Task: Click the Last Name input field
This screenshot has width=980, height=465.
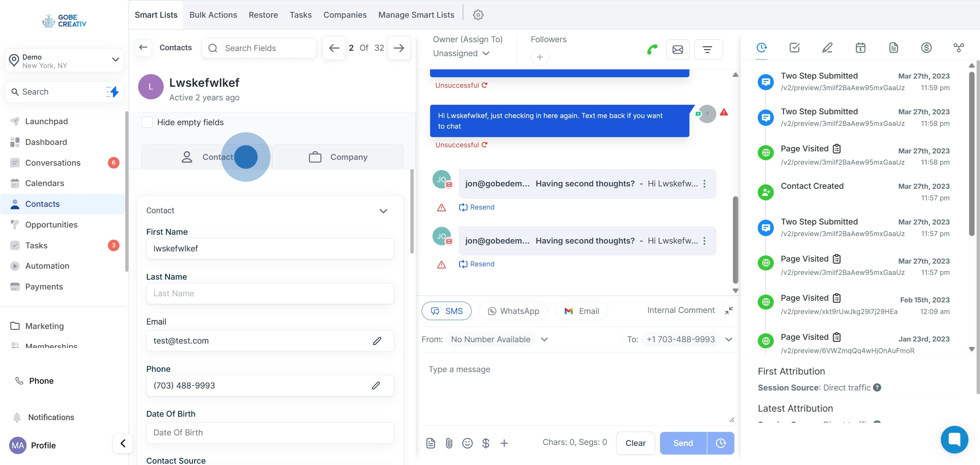Action: pyautogui.click(x=270, y=294)
